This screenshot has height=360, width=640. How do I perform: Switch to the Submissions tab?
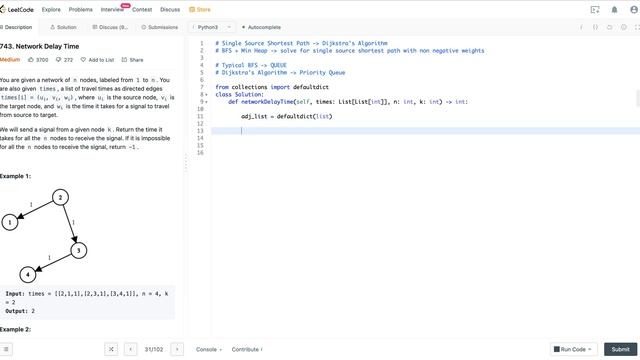pyautogui.click(x=160, y=27)
